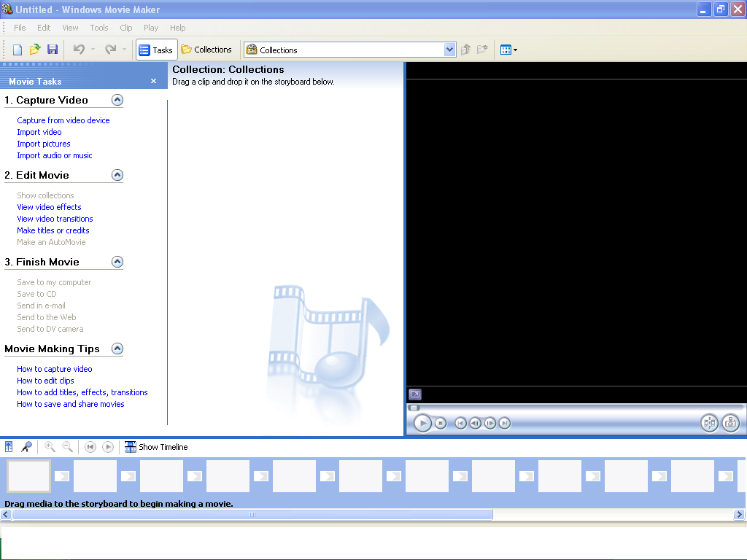Open the Undo history dropdown arrow
Viewport: 747px width, 560px height.
pyautogui.click(x=93, y=49)
